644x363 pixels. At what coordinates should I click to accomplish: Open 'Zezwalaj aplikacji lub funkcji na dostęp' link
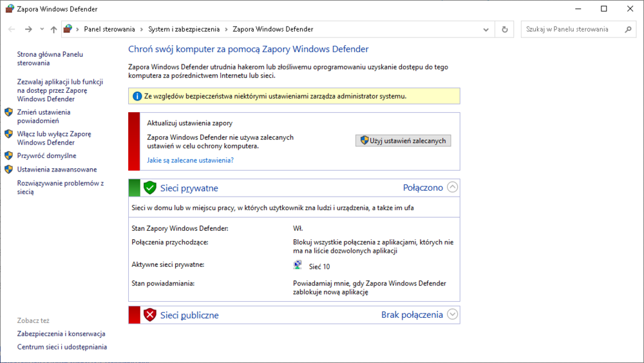60,90
